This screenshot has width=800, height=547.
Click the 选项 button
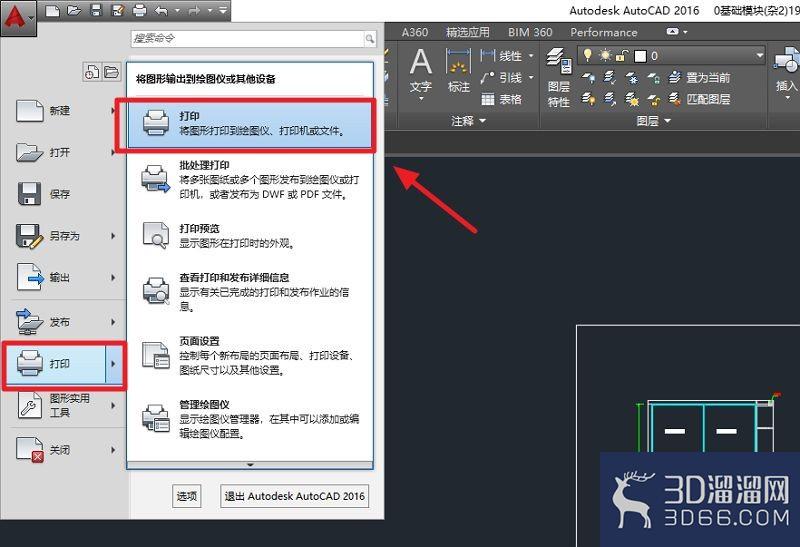tap(187, 495)
